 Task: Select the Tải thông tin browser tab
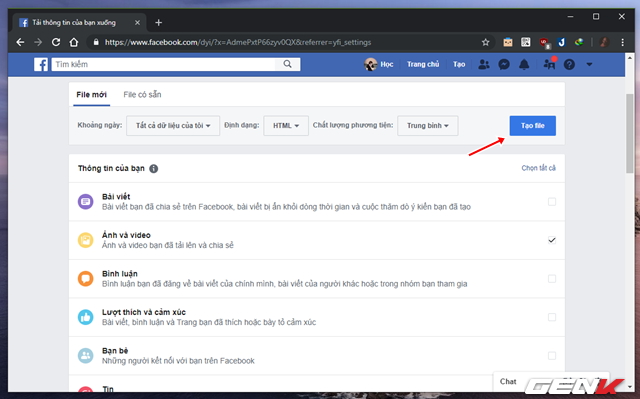[x=80, y=22]
